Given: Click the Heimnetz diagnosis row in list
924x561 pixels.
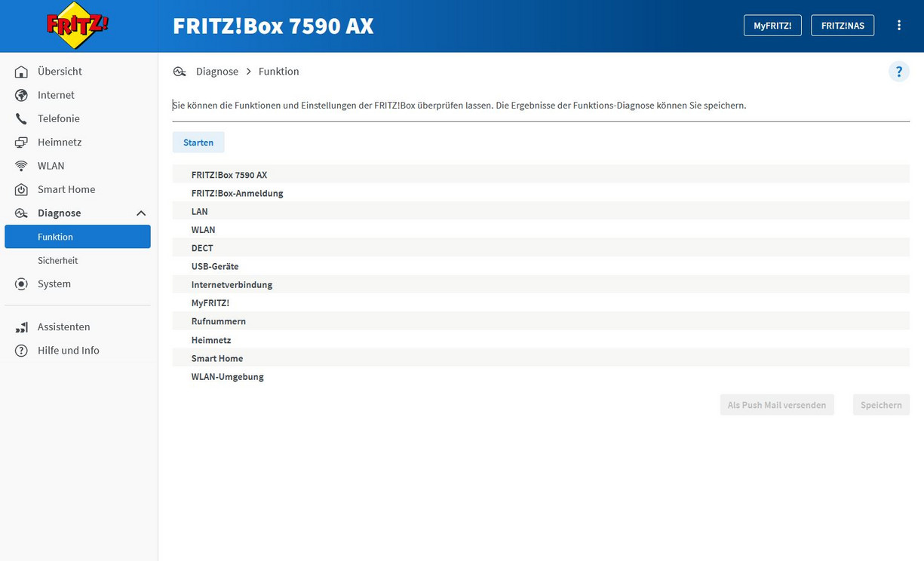Looking at the screenshot, I should [541, 340].
